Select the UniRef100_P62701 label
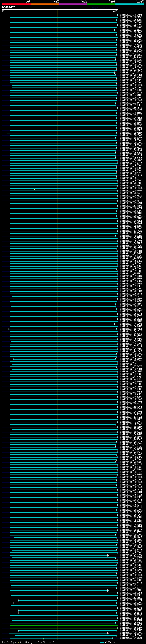Screen dimensions: 146x644 coord(131,35)
